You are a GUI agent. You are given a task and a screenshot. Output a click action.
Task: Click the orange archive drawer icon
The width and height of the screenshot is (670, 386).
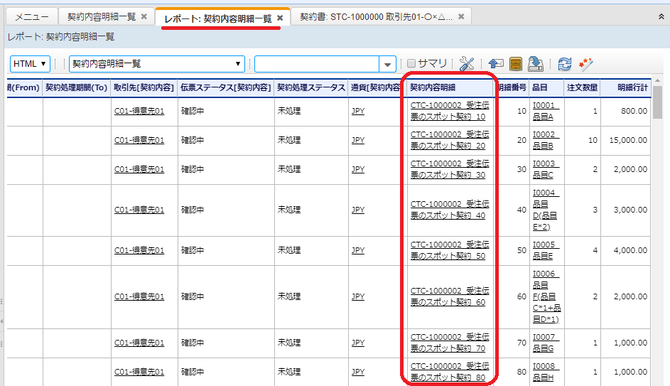coord(516,64)
